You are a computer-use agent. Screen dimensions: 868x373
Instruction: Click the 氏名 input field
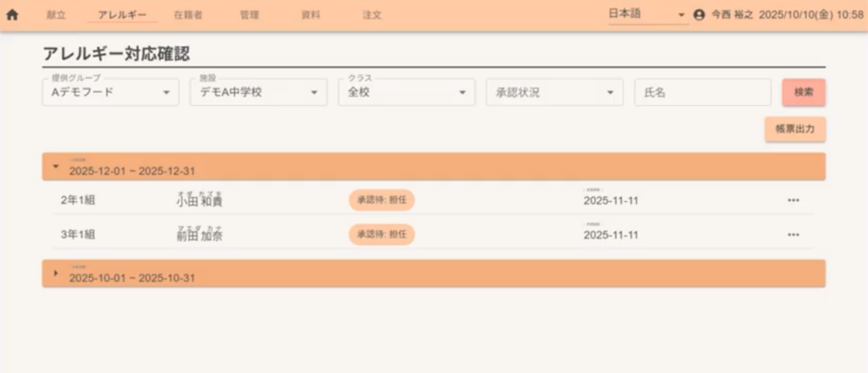pos(702,92)
